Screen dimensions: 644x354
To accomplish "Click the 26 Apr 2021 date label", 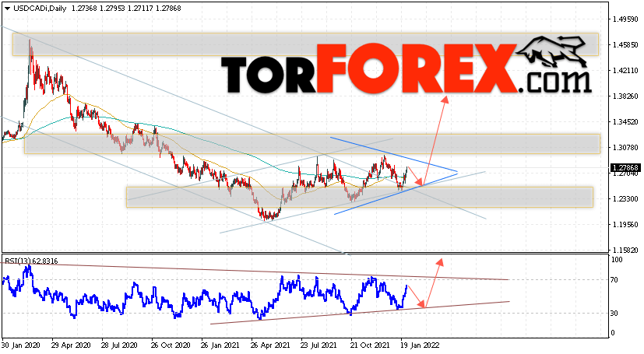I will point(271,345).
